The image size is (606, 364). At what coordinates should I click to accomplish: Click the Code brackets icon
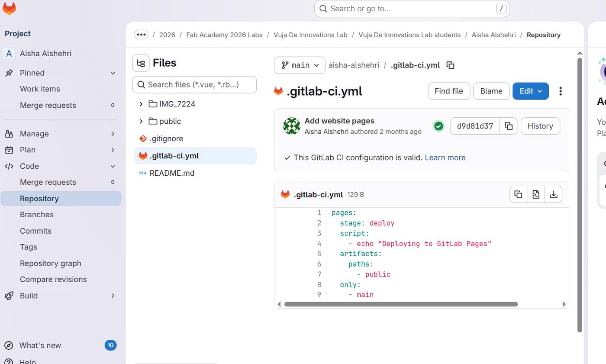(x=9, y=166)
